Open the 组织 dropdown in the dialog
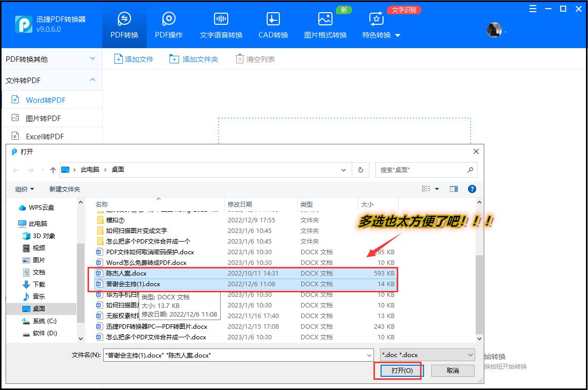 tap(23, 188)
